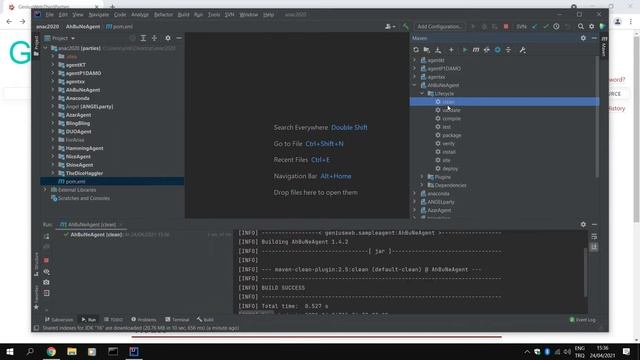Expand AhBuNeAgent folder in Project tree
Screen dimensions: 640x360
click(x=53, y=90)
